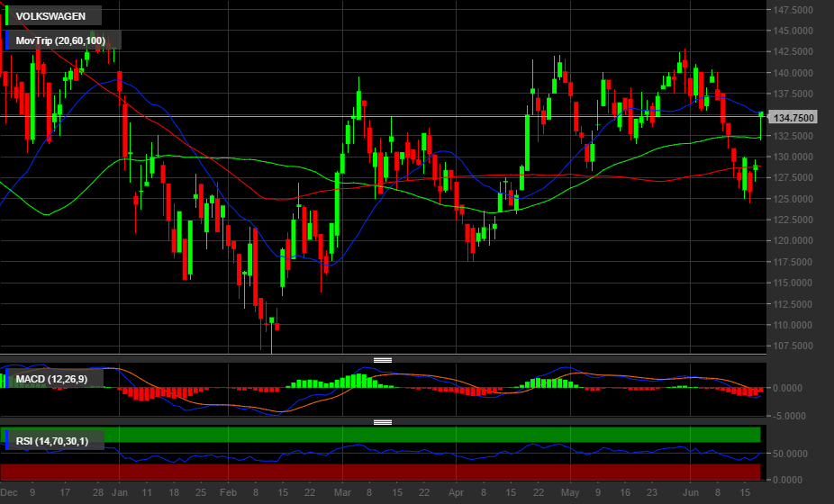Click the blue color marker beside RSI label
The image size is (834, 504).
6,441
